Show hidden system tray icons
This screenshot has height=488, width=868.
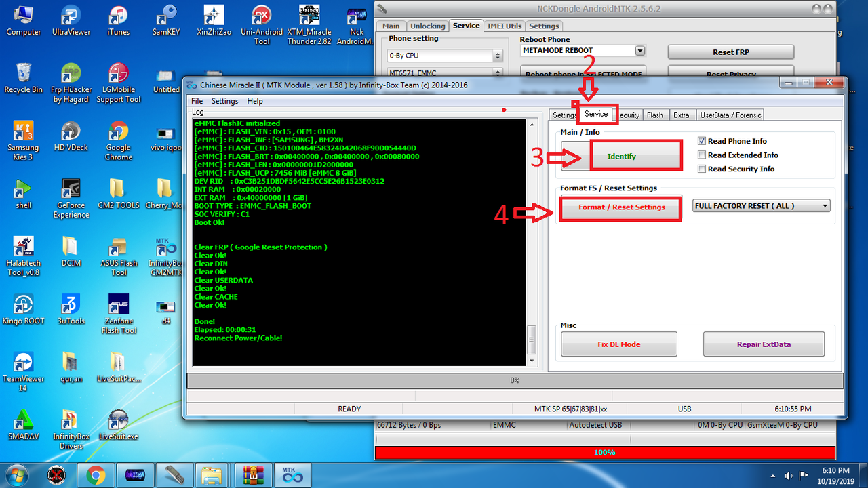click(x=774, y=476)
